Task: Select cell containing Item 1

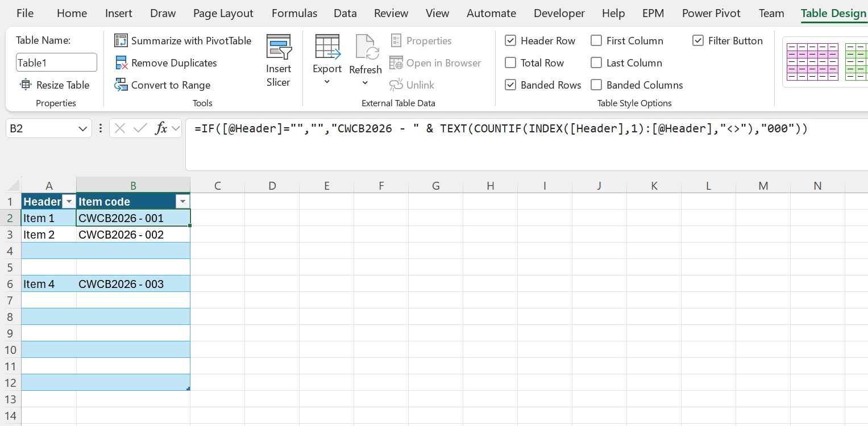Action: click(x=49, y=218)
